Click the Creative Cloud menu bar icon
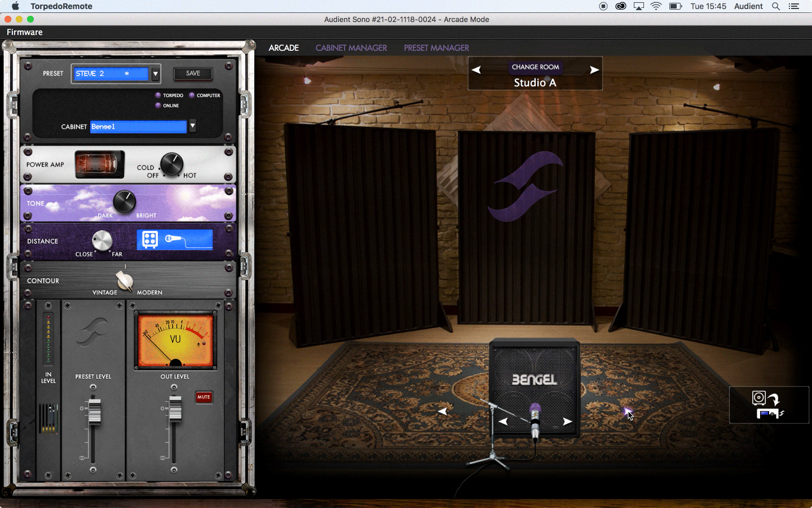The width and height of the screenshot is (812, 508). pos(621,6)
